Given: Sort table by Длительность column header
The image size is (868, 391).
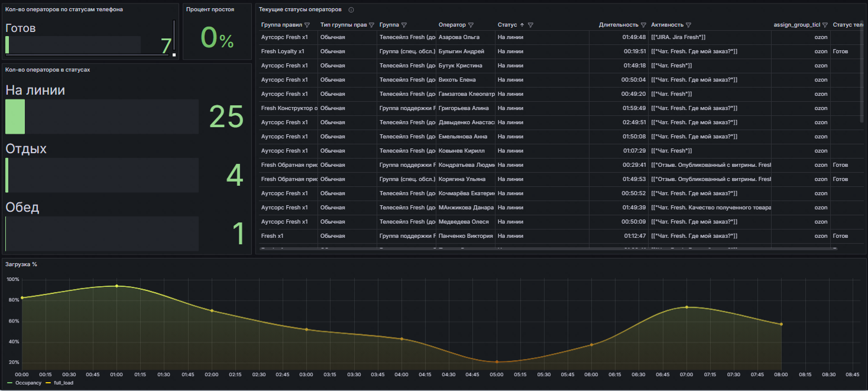Looking at the screenshot, I should (x=618, y=25).
